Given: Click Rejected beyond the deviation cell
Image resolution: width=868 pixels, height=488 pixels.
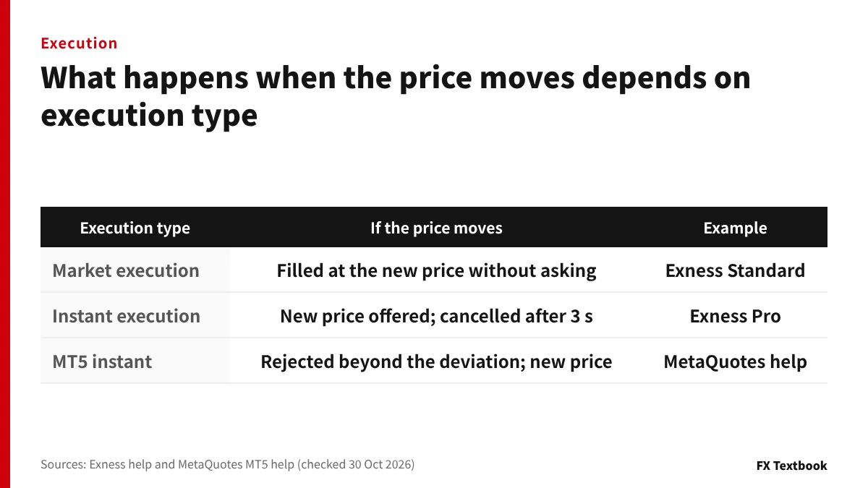Looking at the screenshot, I should tap(436, 361).
